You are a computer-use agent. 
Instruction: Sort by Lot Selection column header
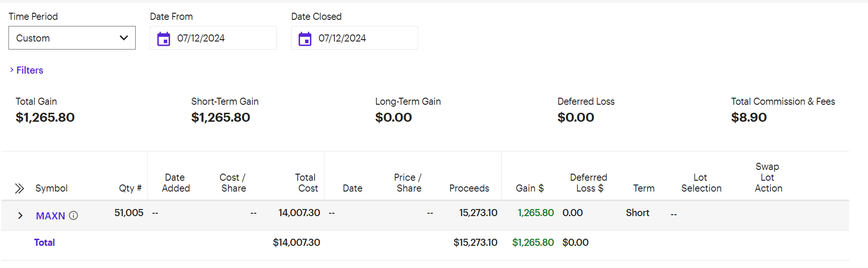click(701, 183)
